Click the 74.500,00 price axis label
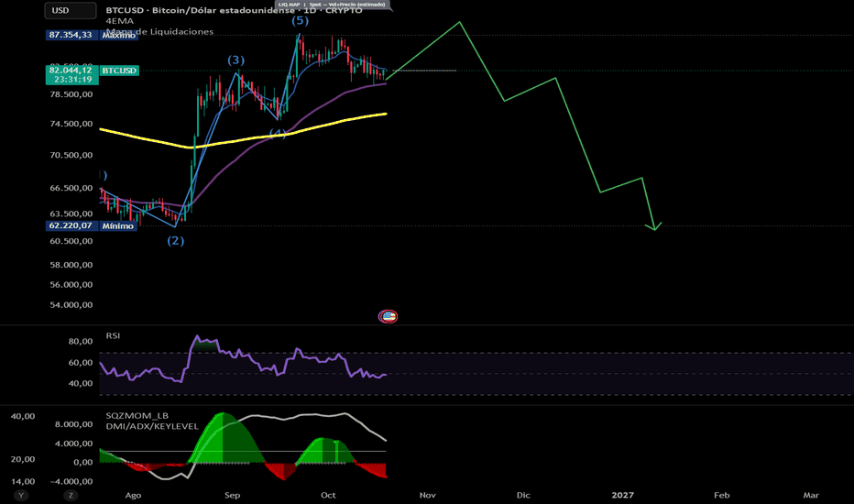854x504 pixels. click(71, 124)
